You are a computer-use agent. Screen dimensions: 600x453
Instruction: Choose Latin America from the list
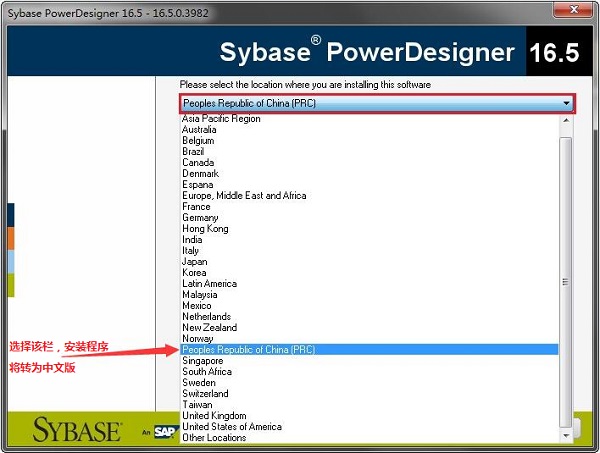[209, 284]
